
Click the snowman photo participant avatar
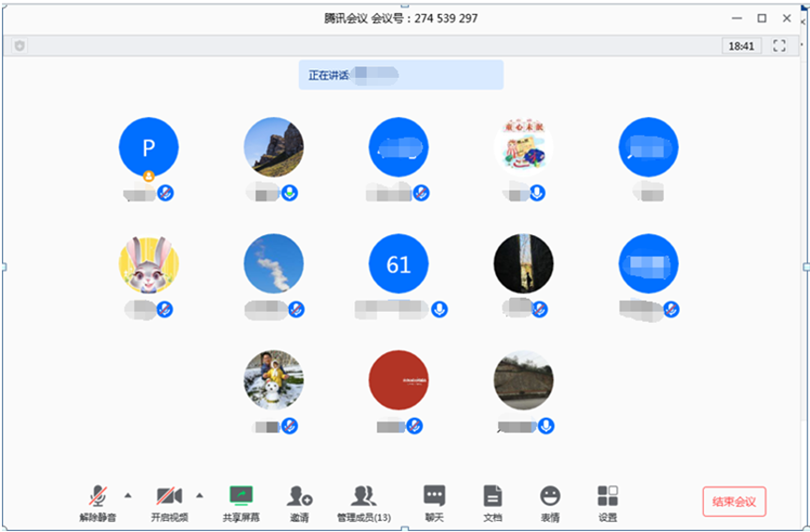(x=273, y=380)
